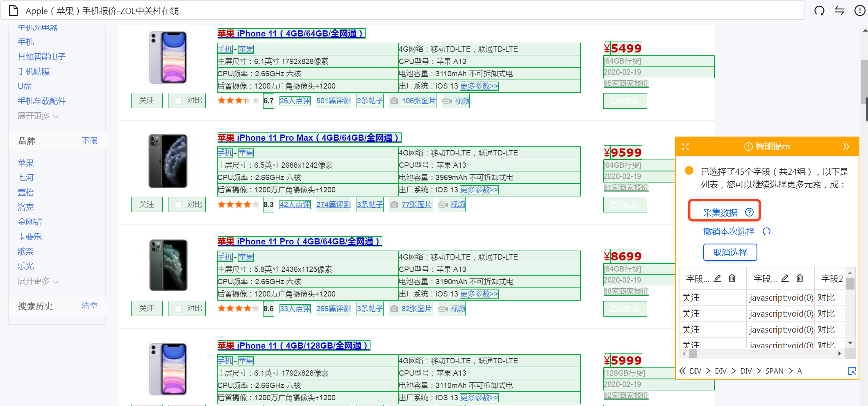Image resolution: width=868 pixels, height=406 pixels.
Task: Click 查询底价 button for ¥5499 iPhone 11
Action: [x=625, y=101]
